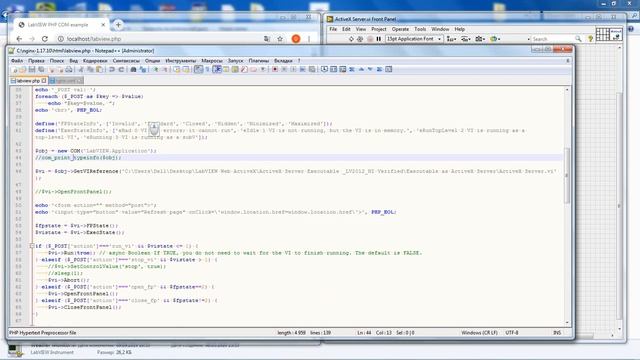Toggle indent guide in Notepad++ toolbar
This screenshot has height=360, width=640.
217,69
